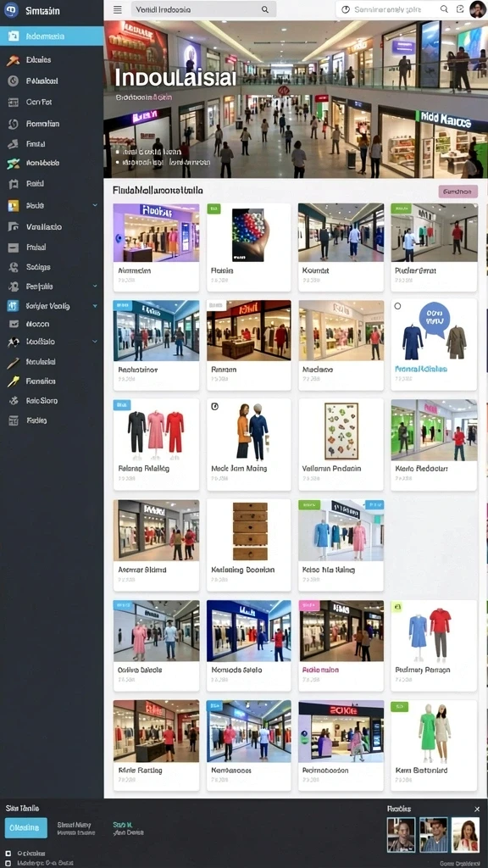
Task: Click the magnifier icon in left search box
Action: 265,9
